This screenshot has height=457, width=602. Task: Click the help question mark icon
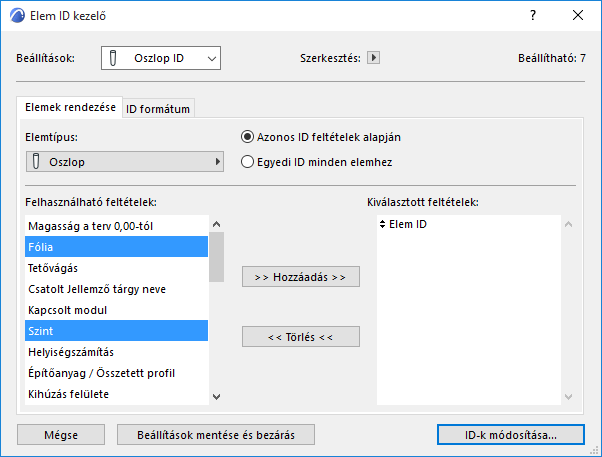pos(533,16)
